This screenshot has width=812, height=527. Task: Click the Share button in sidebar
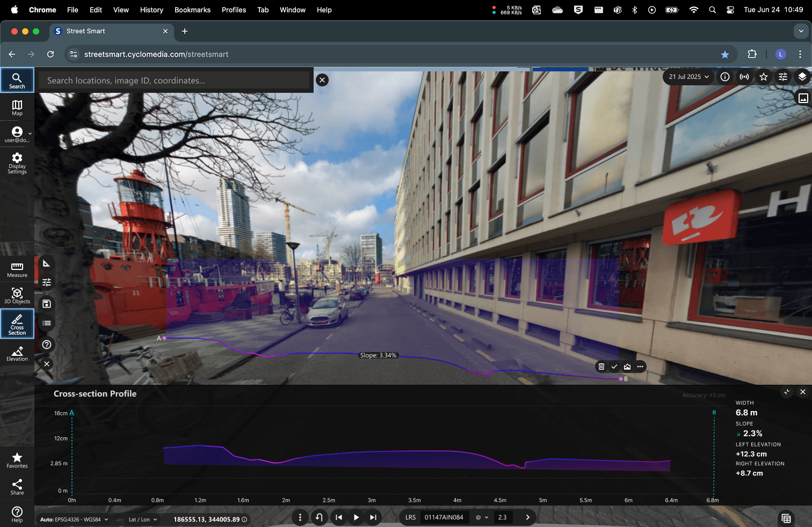coord(17,487)
